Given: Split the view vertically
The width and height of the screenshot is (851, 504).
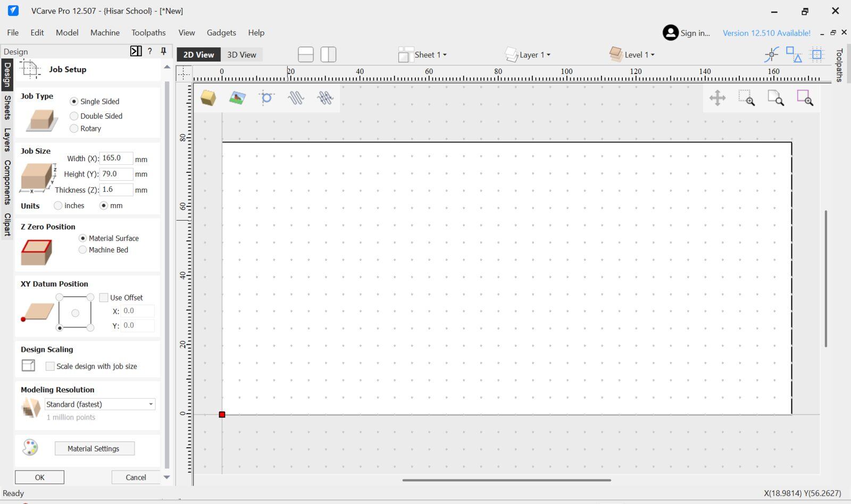Looking at the screenshot, I should pos(329,54).
